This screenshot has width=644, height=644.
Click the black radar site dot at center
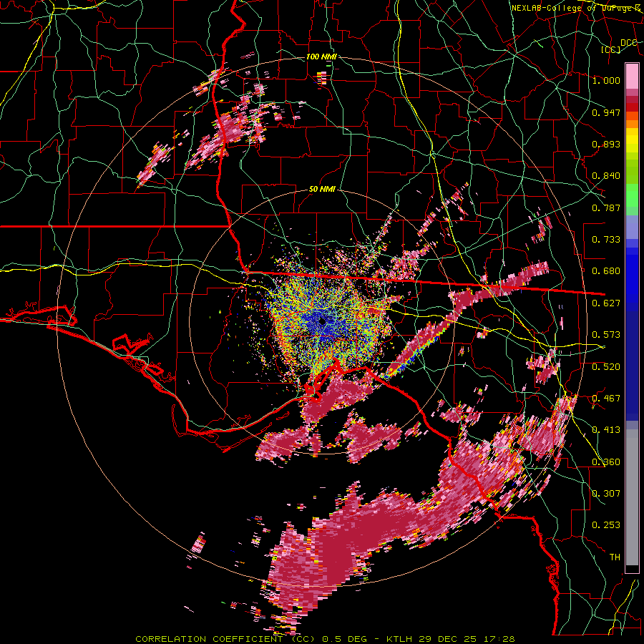[323, 321]
